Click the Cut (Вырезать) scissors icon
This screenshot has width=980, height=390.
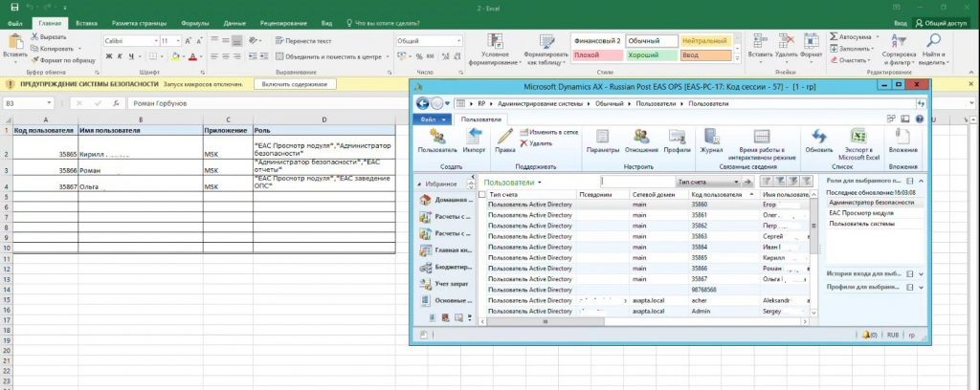[35, 37]
